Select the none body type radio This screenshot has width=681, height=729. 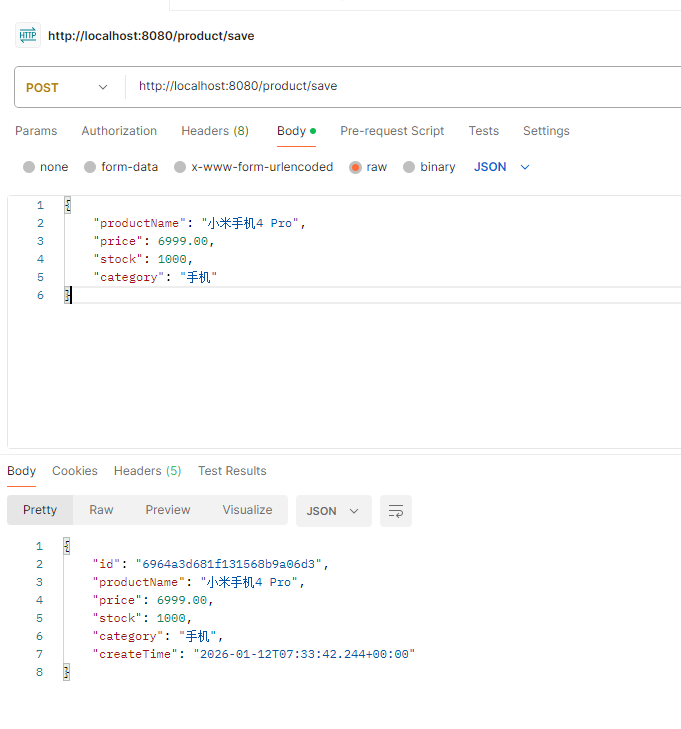[x=29, y=167]
